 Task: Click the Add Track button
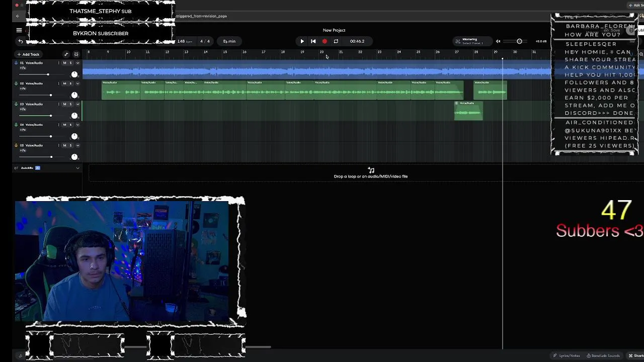[x=28, y=54]
